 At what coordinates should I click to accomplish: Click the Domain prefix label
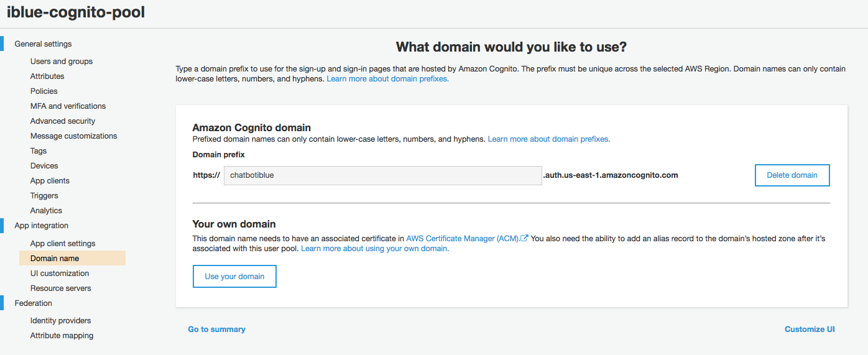click(219, 155)
